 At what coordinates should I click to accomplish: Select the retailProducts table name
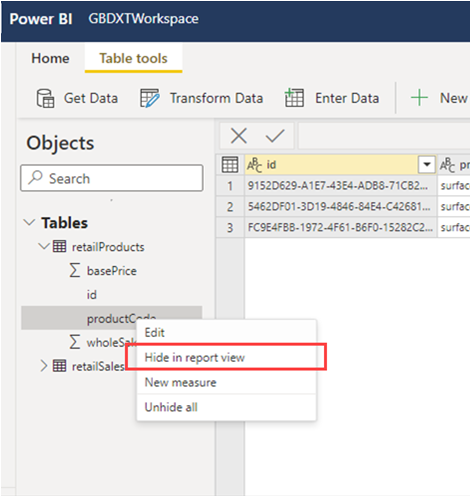(108, 247)
